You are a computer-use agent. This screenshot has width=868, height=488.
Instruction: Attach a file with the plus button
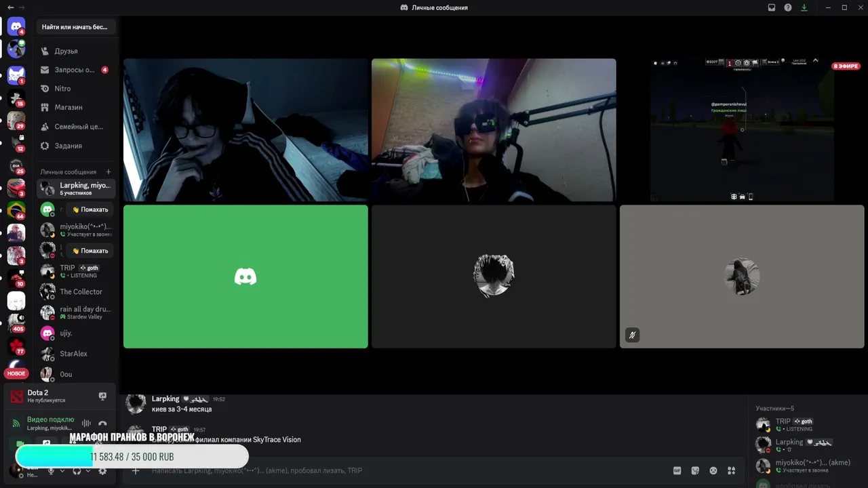[x=136, y=470]
